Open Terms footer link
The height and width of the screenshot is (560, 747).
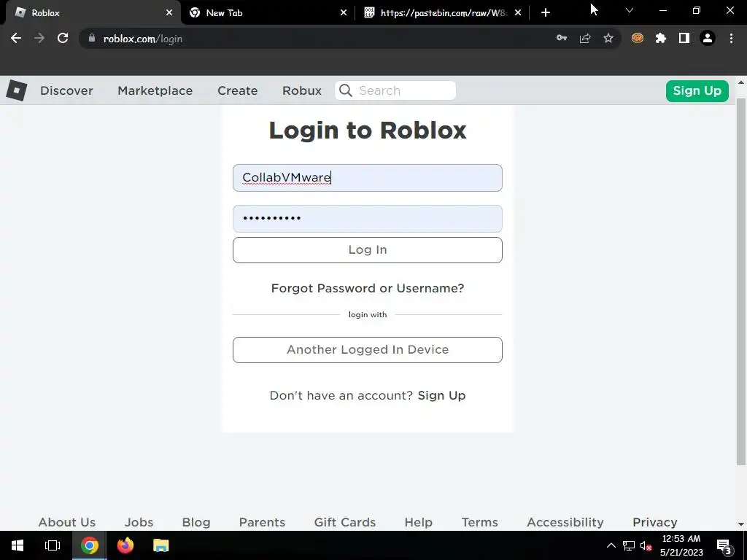[x=480, y=522]
